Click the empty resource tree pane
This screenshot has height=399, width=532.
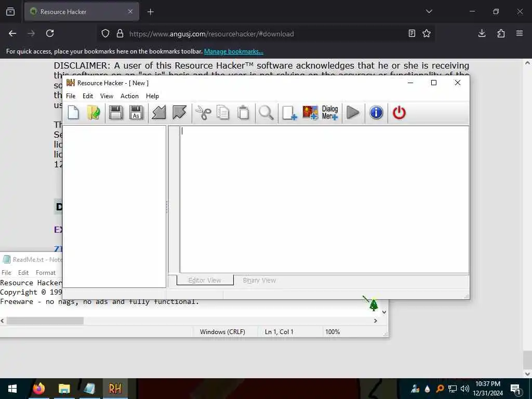[114, 206]
